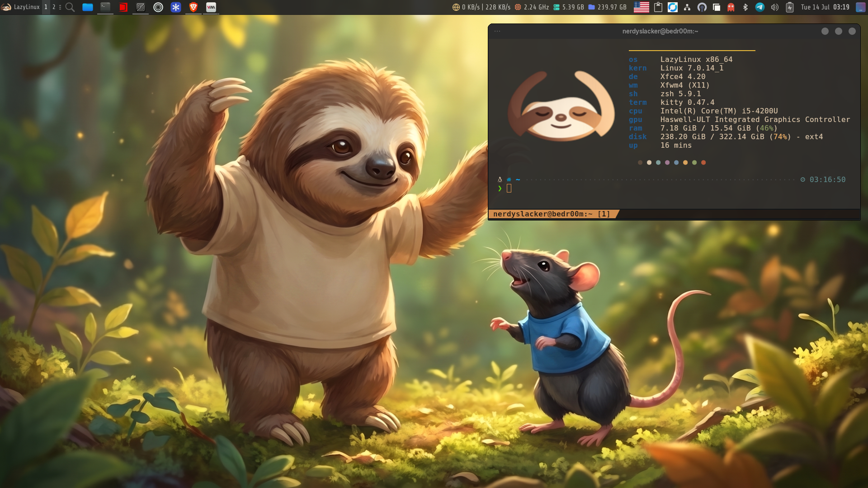Open the volume control tray icon
The image size is (868, 488).
[x=775, y=7]
